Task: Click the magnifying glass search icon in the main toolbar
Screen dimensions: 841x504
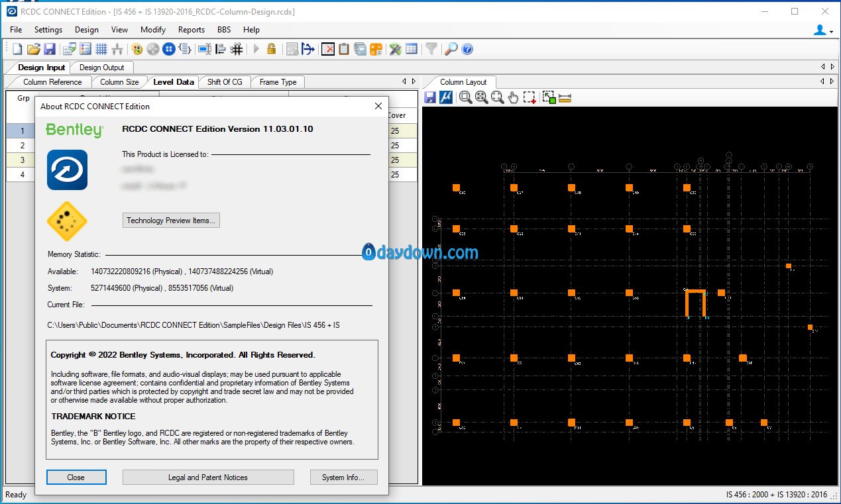Action: 451,49
